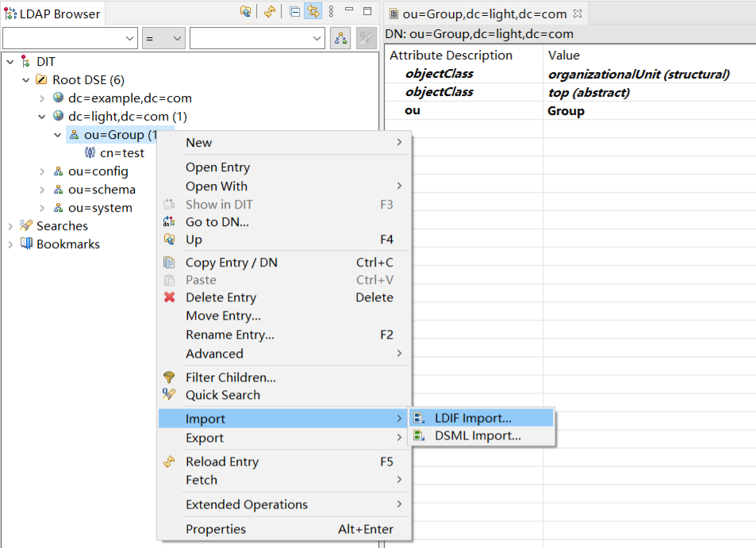Click Reload Entry in context menu
The width and height of the screenshot is (756, 548).
point(221,462)
